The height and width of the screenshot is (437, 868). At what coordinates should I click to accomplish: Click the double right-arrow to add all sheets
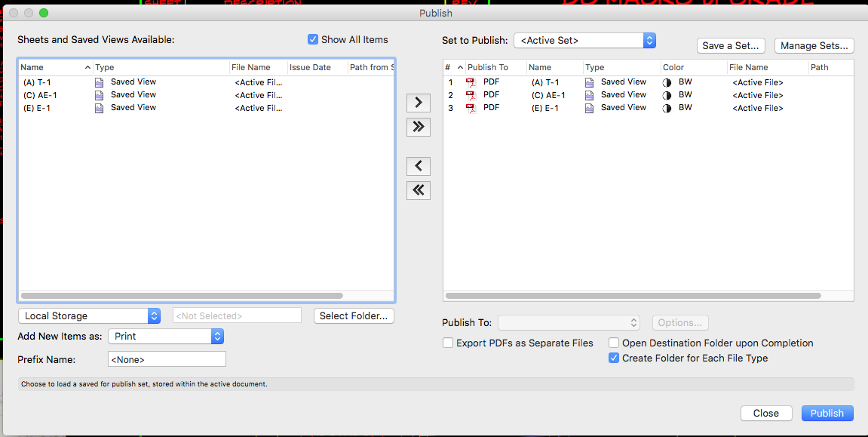coord(419,127)
